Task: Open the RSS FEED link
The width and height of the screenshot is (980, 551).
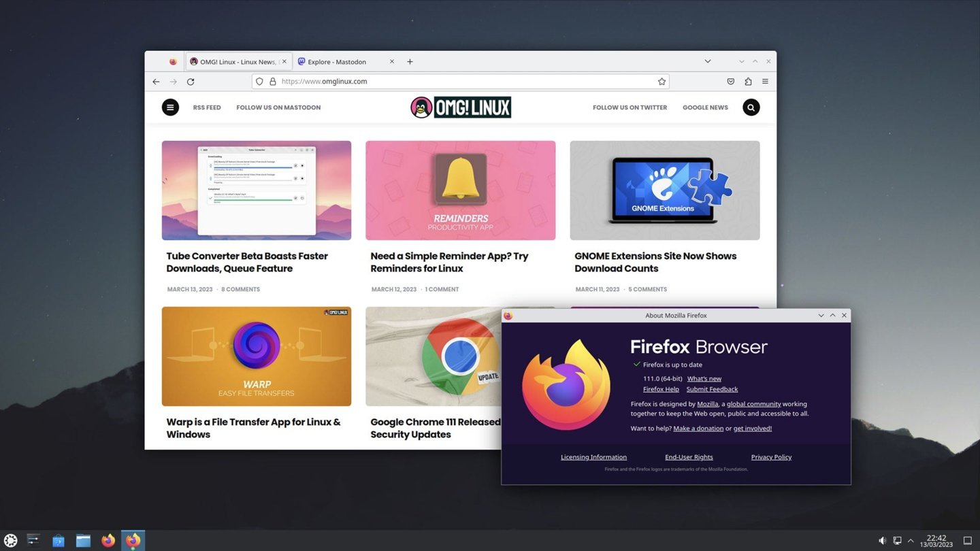Action: tap(207, 107)
